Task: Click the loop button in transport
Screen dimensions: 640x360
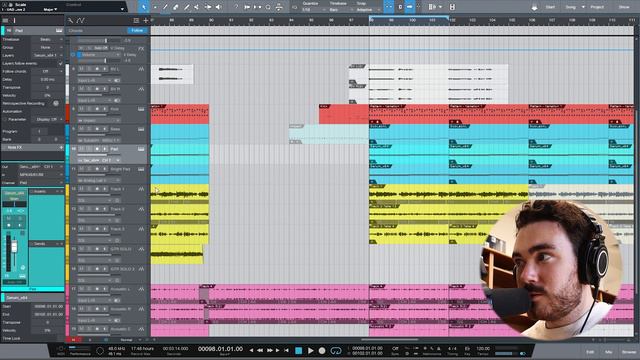Action: [x=336, y=351]
